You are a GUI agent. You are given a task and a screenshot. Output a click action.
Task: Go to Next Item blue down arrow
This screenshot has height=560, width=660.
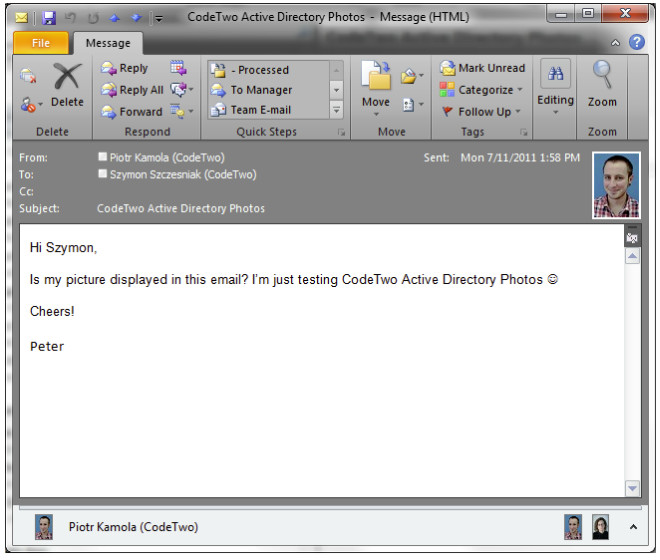tap(136, 18)
